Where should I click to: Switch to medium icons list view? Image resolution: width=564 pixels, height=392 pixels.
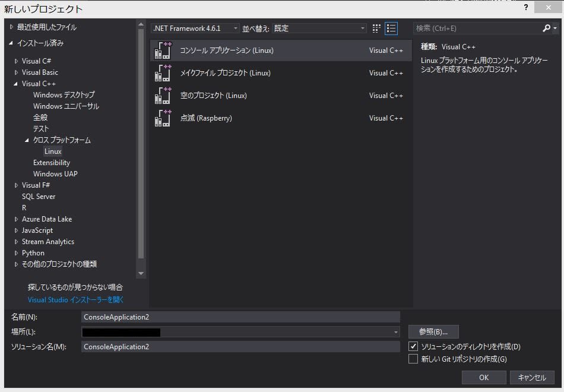(x=391, y=29)
